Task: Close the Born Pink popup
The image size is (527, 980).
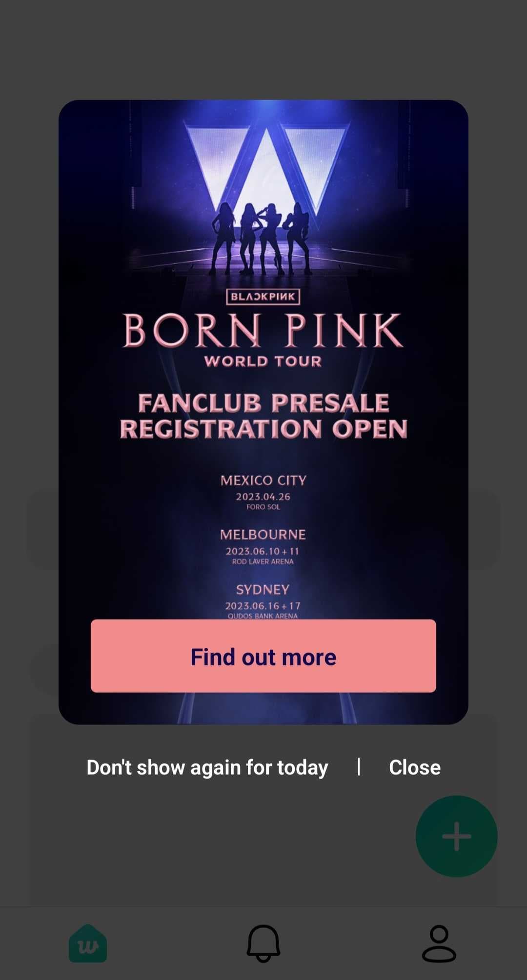Action: pos(415,767)
